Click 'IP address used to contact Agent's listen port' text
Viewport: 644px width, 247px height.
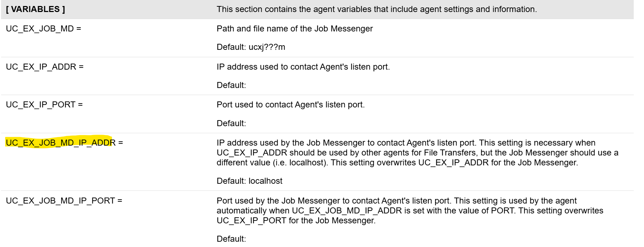pos(303,67)
